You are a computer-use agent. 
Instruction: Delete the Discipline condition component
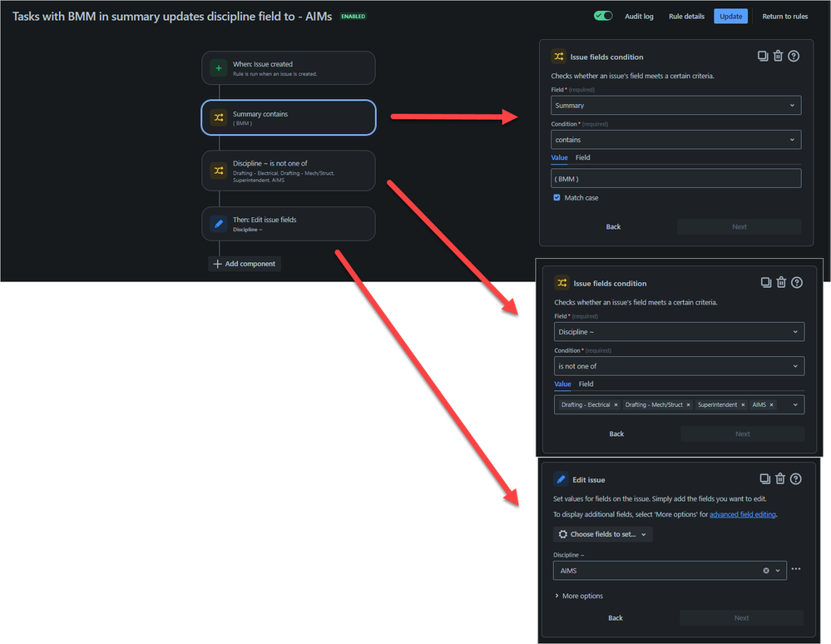781,283
